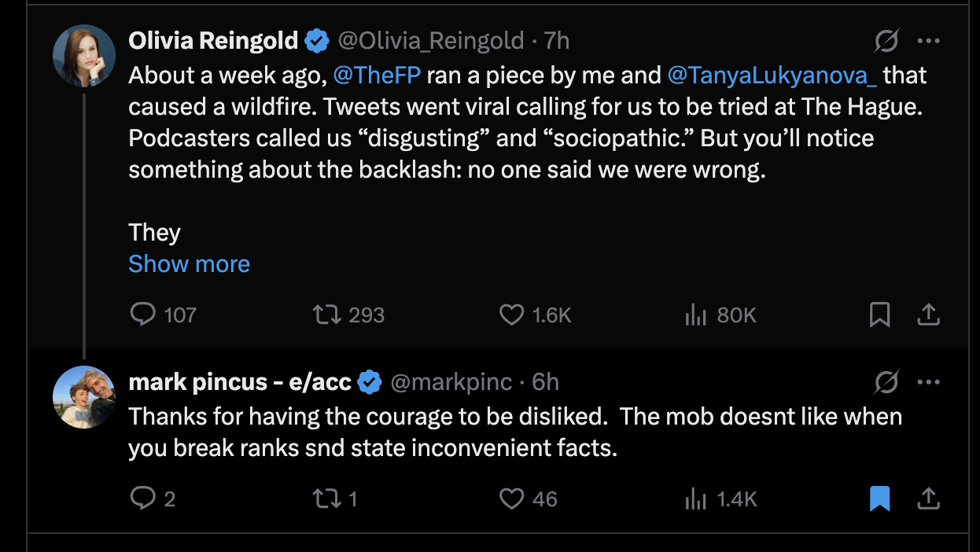The height and width of the screenshot is (552, 980).
Task: View analytics for mark pincus's 1.4K views reply
Action: 696,499
